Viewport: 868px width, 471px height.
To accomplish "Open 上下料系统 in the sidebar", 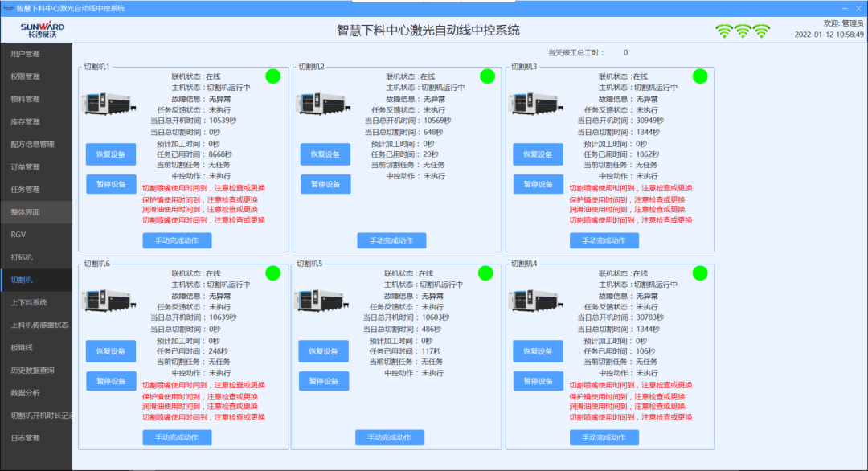I will coord(36,302).
